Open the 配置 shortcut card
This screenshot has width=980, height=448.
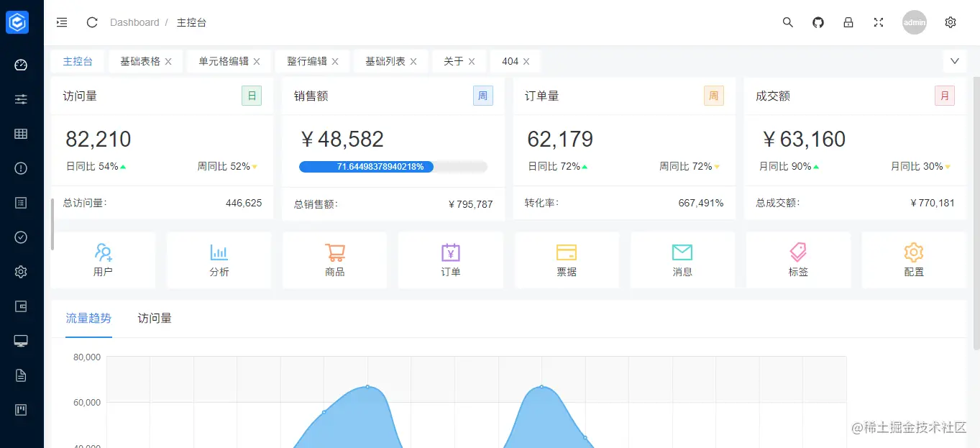[914, 260]
